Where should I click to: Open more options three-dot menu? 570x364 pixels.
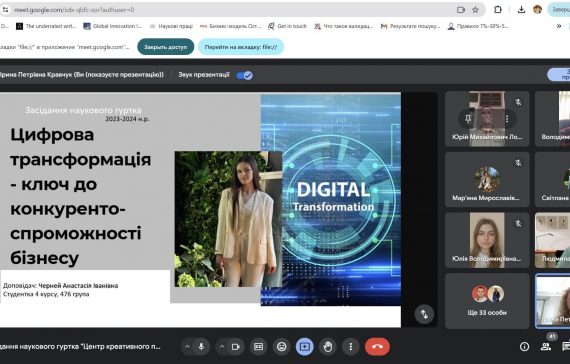pyautogui.click(x=351, y=347)
